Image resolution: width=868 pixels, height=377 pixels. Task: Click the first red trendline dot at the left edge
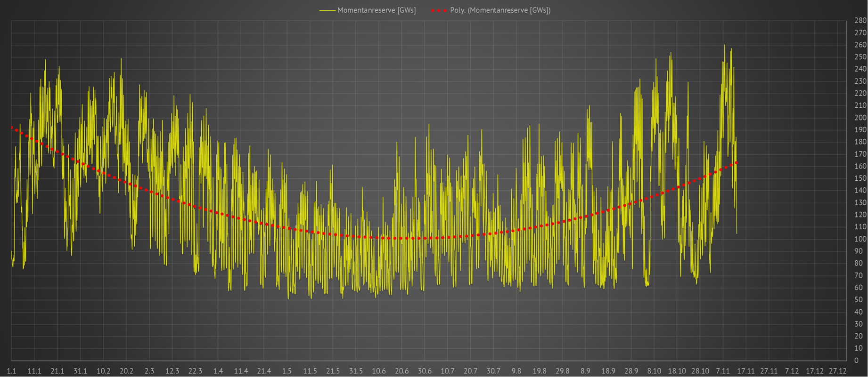point(12,128)
